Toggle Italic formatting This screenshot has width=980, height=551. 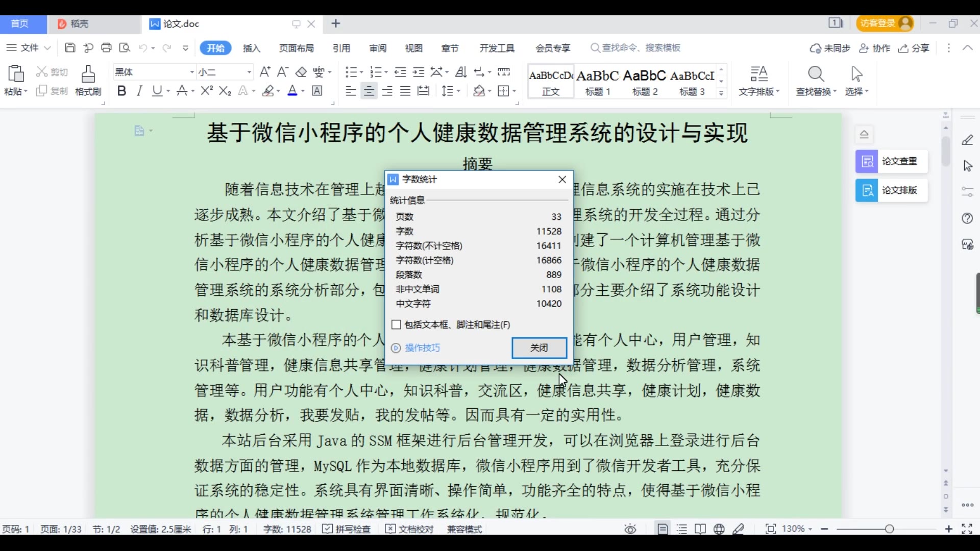pyautogui.click(x=139, y=91)
